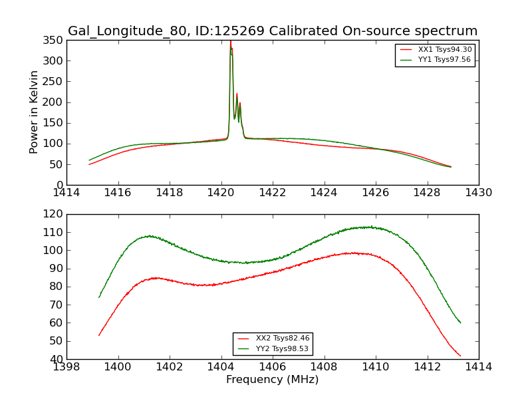Click the 1424 tick label on upper plot
This screenshot has height=399, width=532.
[x=324, y=193]
